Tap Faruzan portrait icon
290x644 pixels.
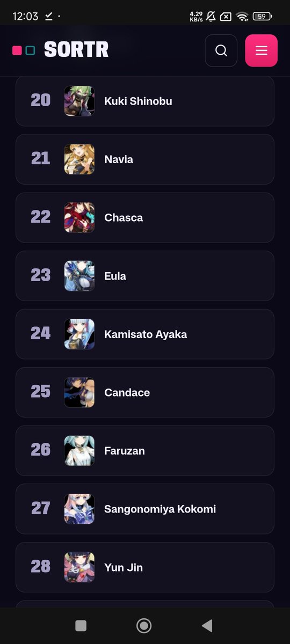point(79,451)
